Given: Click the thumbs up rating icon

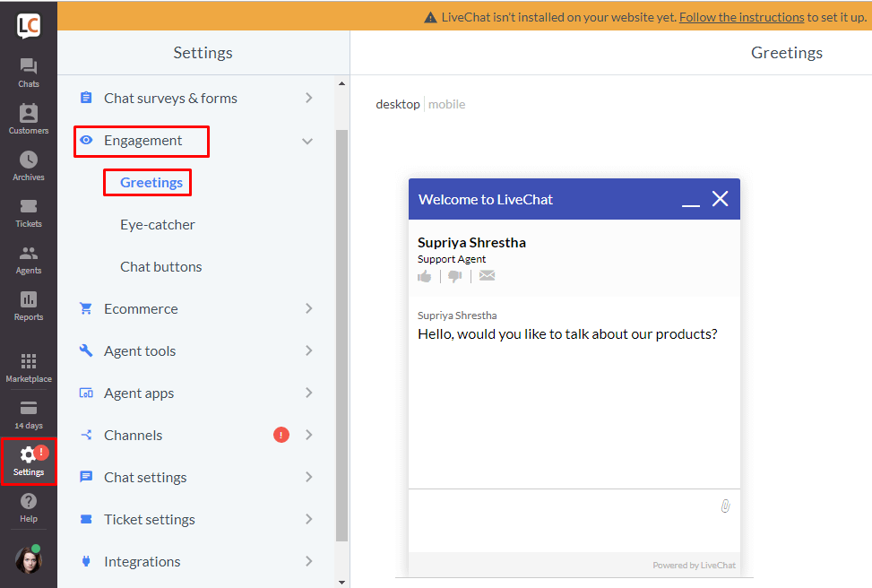Looking at the screenshot, I should [424, 276].
